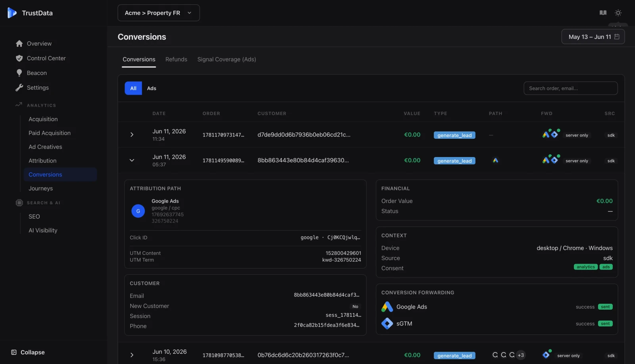Image resolution: width=635 pixels, height=364 pixels.
Task: Open the documentation book icon
Action: click(603, 13)
